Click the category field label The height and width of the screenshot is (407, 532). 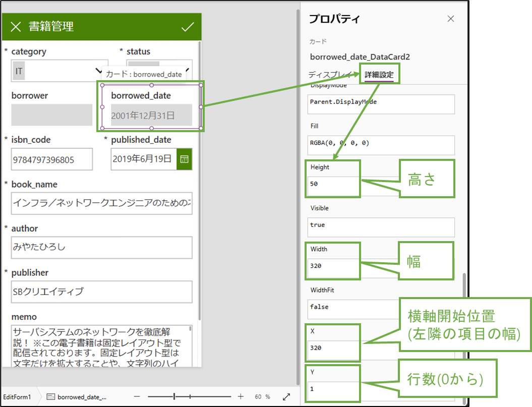pyautogui.click(x=29, y=51)
